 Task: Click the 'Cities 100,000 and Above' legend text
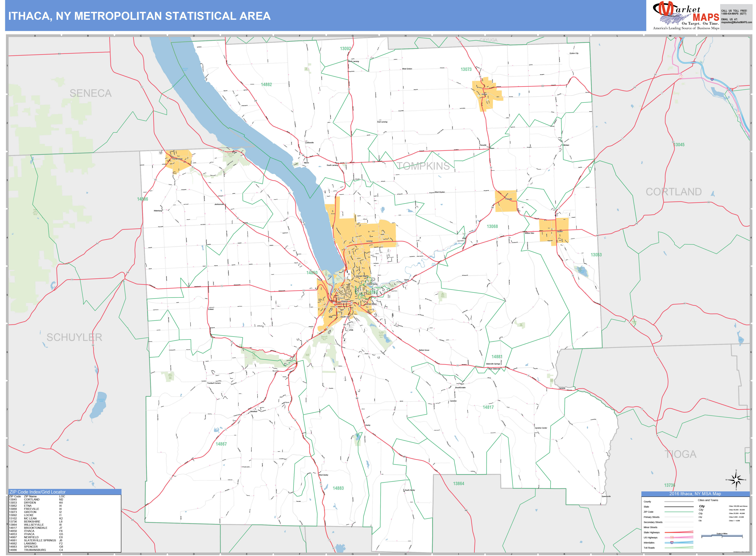[x=738, y=506]
